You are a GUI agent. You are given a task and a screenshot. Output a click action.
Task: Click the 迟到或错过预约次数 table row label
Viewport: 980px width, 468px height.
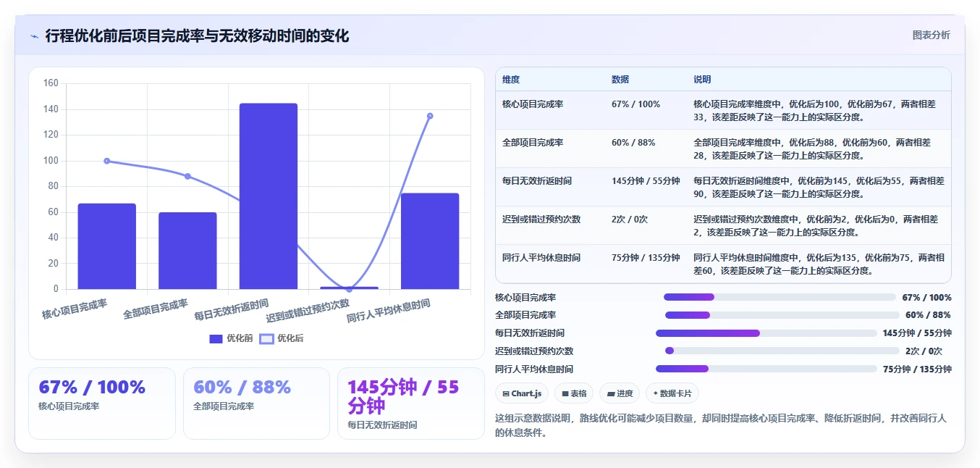[541, 220]
